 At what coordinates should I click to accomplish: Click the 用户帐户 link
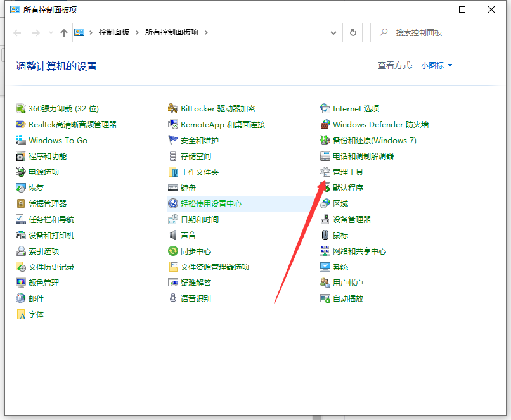coord(347,283)
